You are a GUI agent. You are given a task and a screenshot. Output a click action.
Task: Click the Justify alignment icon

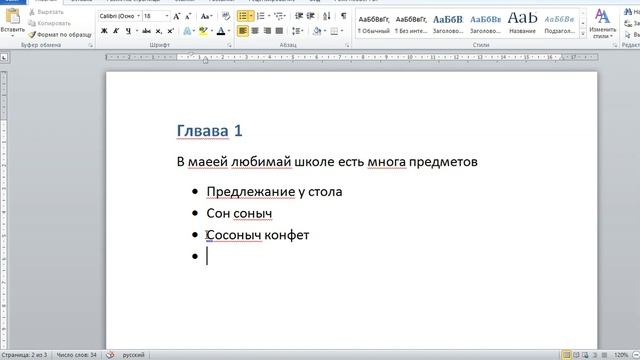279,31
